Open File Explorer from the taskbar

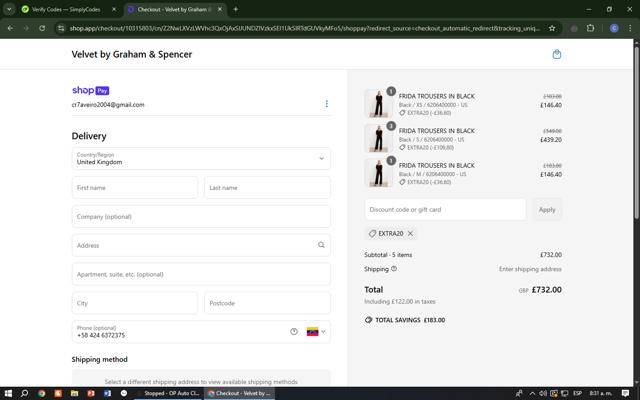(x=74, y=393)
